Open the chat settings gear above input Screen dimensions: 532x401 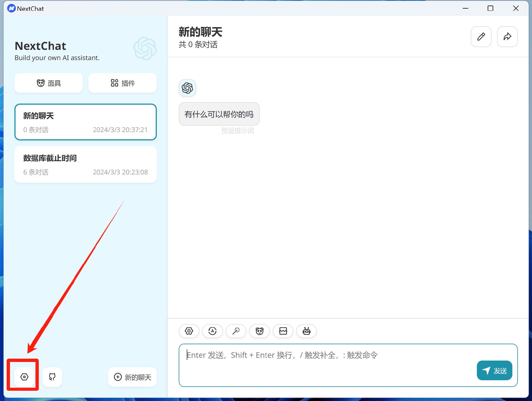[x=189, y=331]
